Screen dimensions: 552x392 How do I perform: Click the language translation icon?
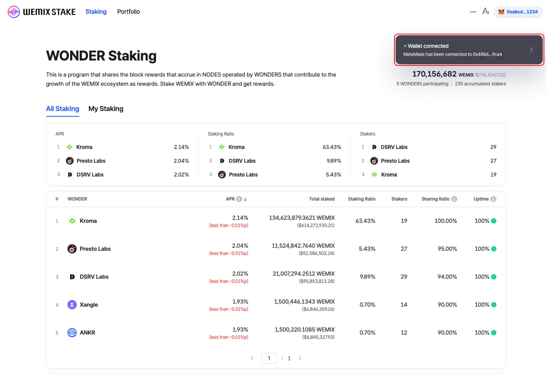485,11
